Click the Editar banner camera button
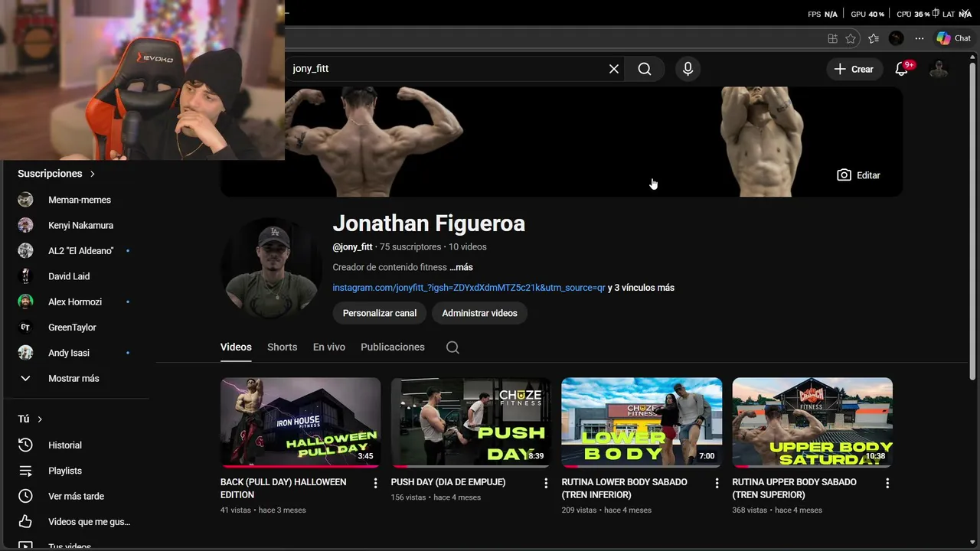This screenshot has height=551, width=980. click(x=859, y=175)
